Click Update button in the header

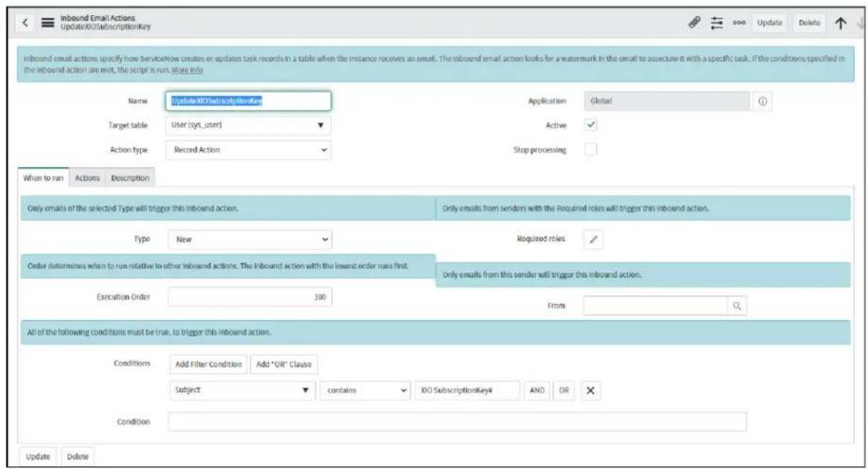click(771, 23)
